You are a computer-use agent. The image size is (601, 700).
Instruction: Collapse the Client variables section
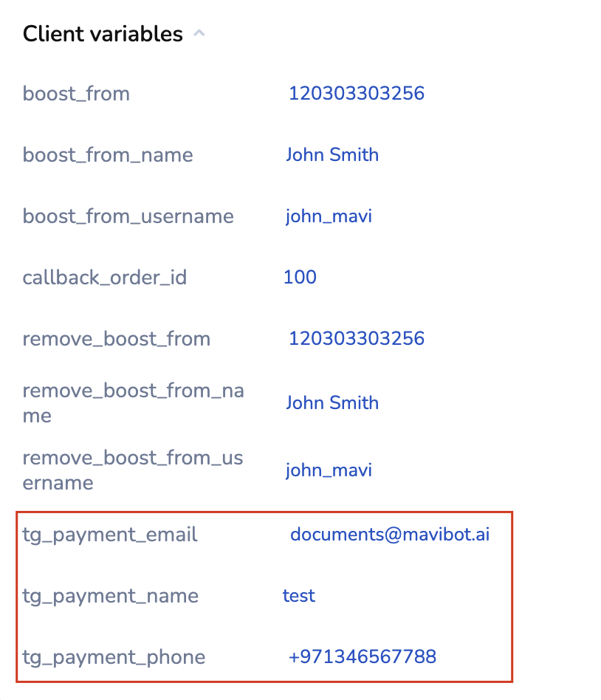point(199,34)
